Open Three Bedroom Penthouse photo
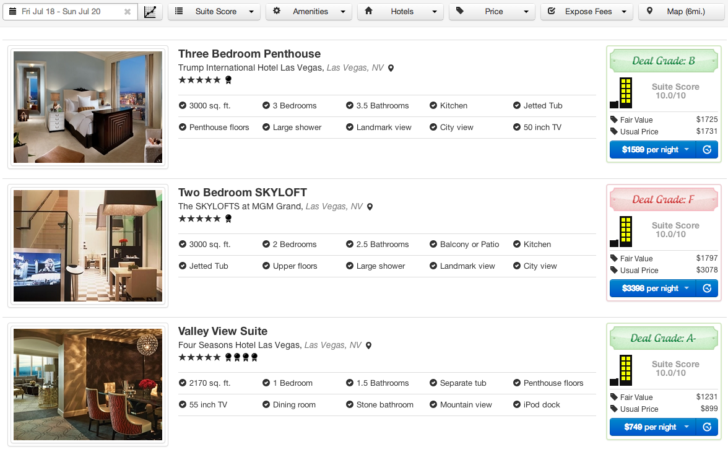This screenshot has height=452, width=728. [88, 107]
